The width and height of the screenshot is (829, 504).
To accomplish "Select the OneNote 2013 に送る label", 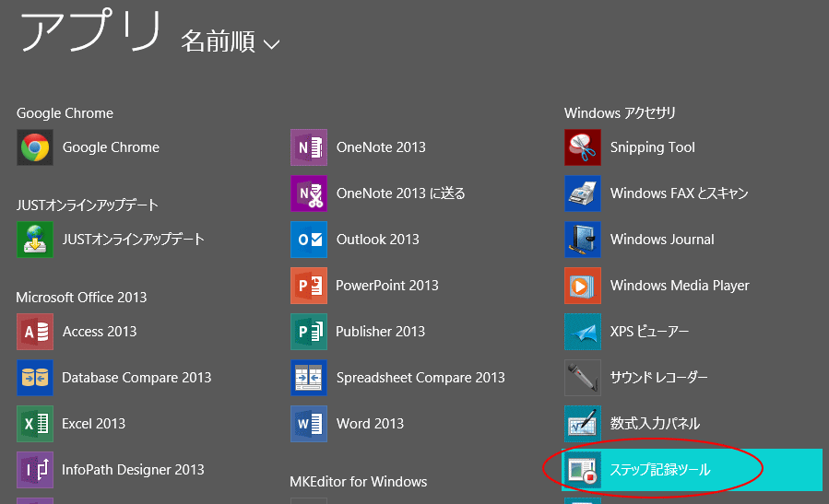I will point(401,193).
